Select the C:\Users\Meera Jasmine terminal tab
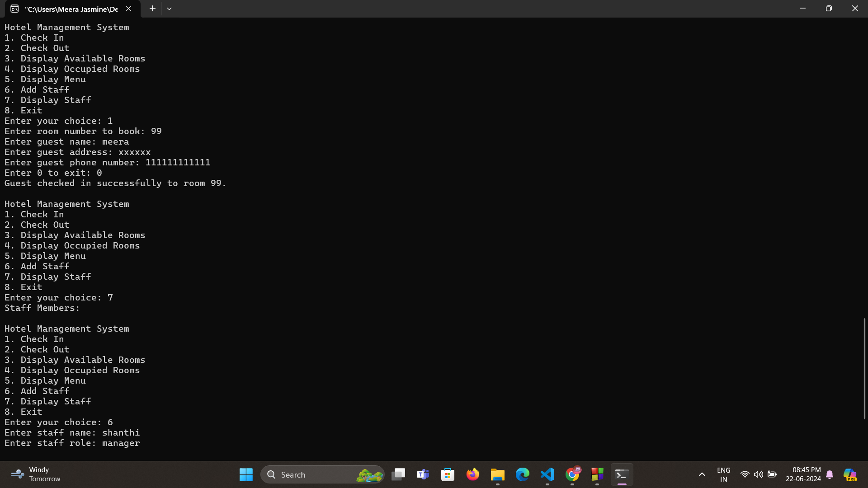The height and width of the screenshot is (488, 868). point(70,9)
